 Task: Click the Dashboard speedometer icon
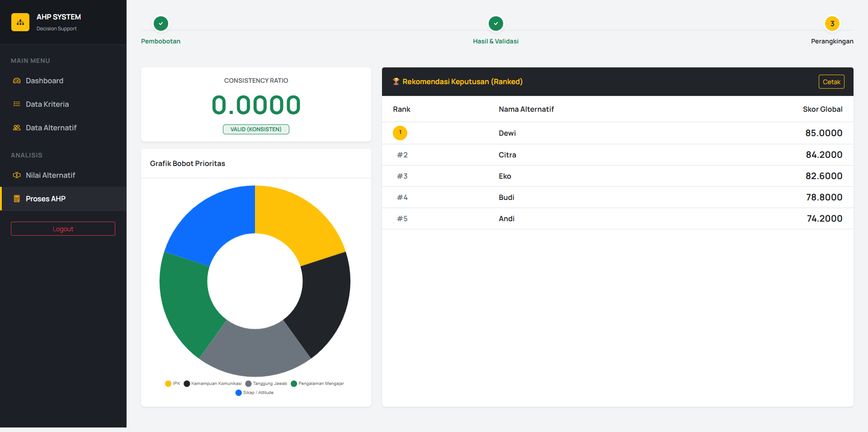17,81
